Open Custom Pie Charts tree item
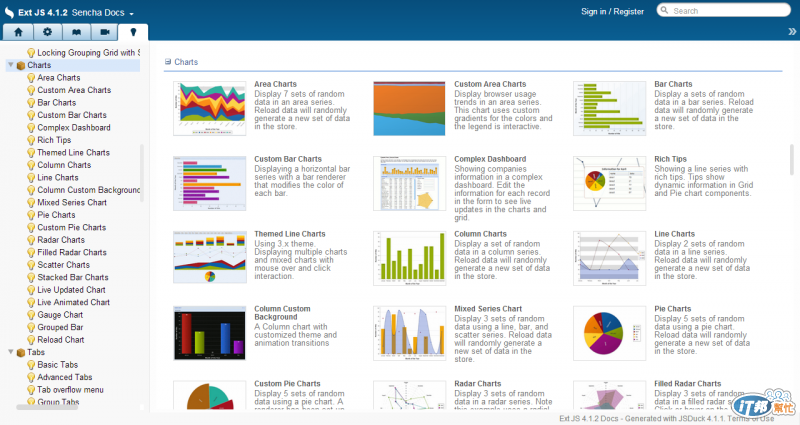 tap(72, 228)
